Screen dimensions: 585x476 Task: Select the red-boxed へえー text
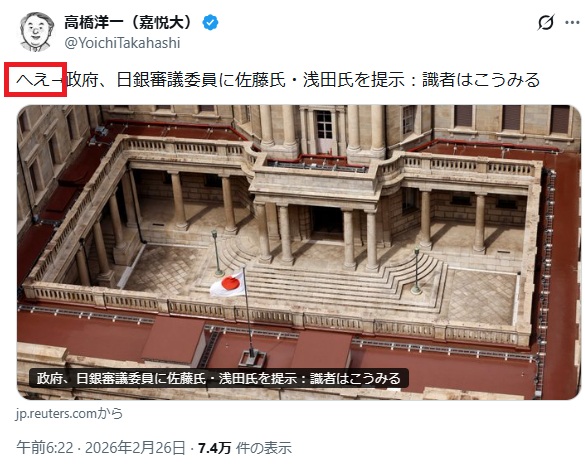coord(38,79)
